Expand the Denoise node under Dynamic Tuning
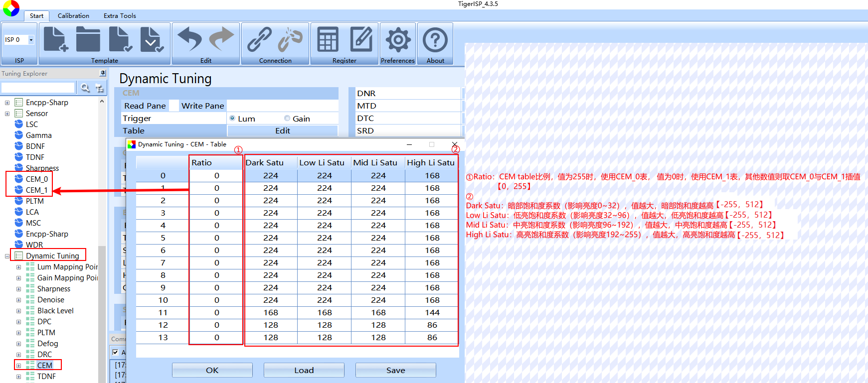Image resolution: width=868 pixels, height=383 pixels. 18,300
